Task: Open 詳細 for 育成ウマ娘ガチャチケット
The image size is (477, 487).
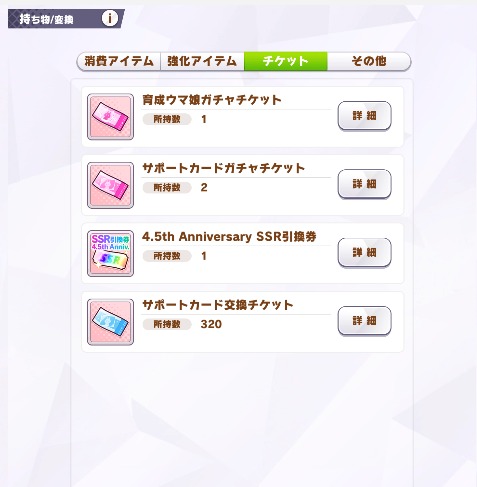Action: tap(364, 116)
